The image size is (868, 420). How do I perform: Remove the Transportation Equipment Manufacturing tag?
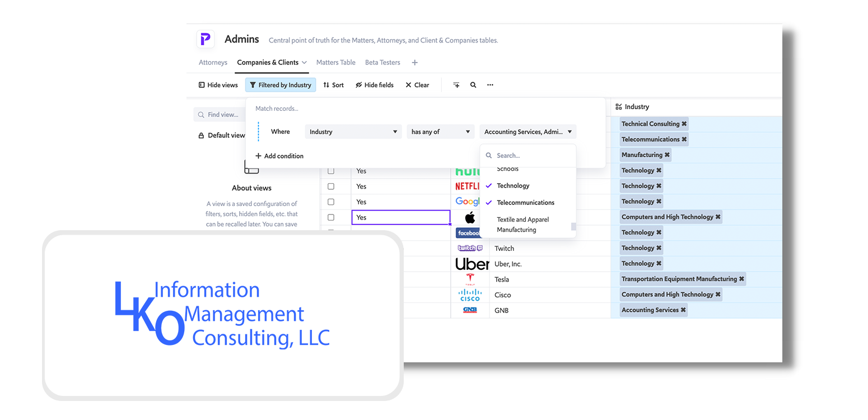click(x=741, y=279)
